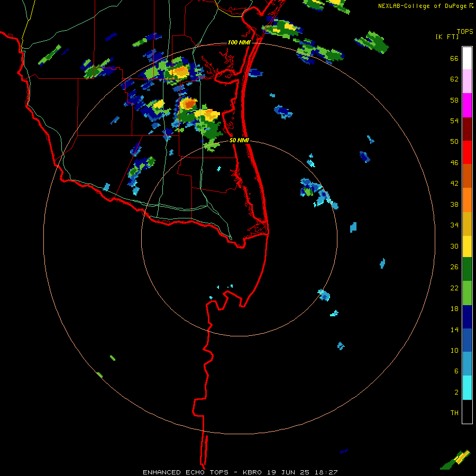This screenshot has height=476, width=476.
Task: Click the ENHANCED ECHO TOPS KBRO timestamp caption
Action: [240, 472]
